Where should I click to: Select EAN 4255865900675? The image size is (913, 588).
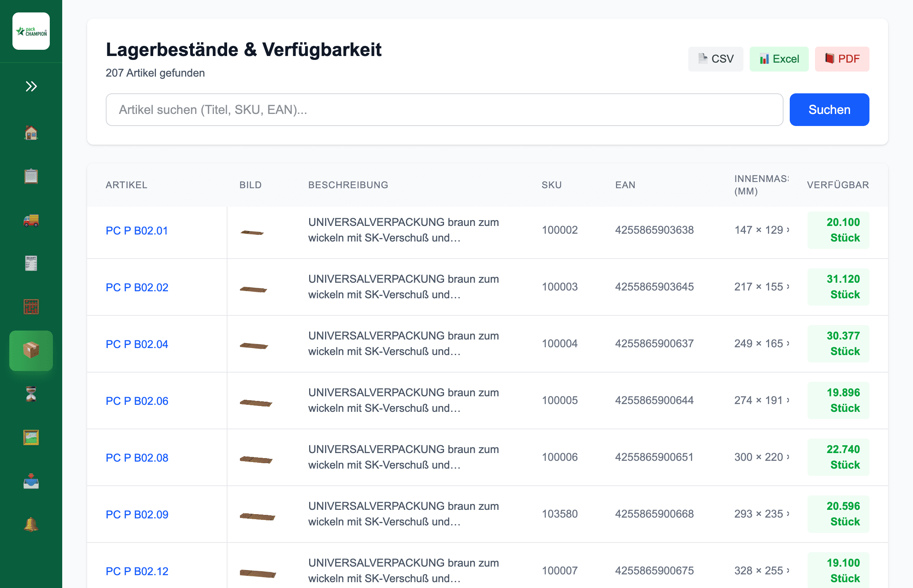click(654, 570)
